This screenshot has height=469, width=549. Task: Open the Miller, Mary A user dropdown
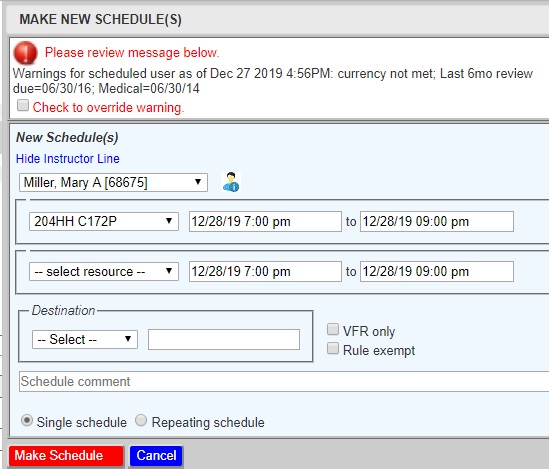(113, 182)
